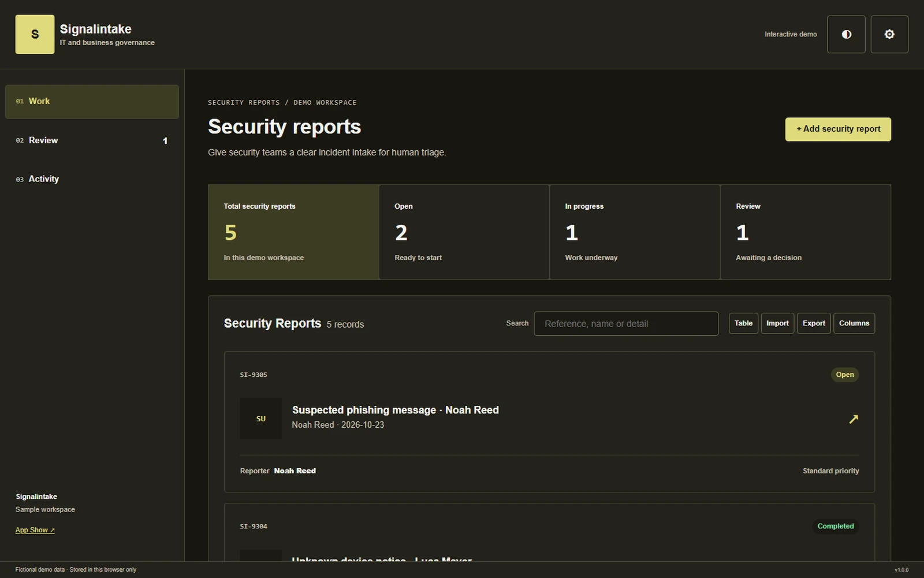Click Add security report button
Screen dimensions: 924x578
838,129
